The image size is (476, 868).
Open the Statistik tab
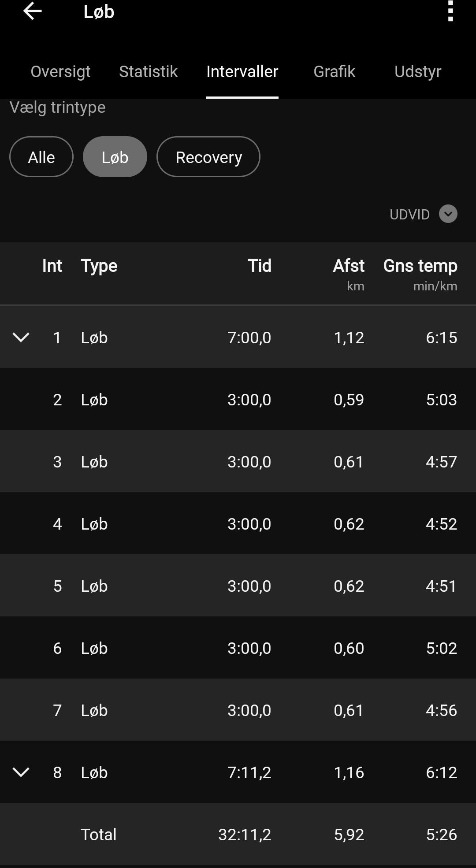[x=148, y=71]
